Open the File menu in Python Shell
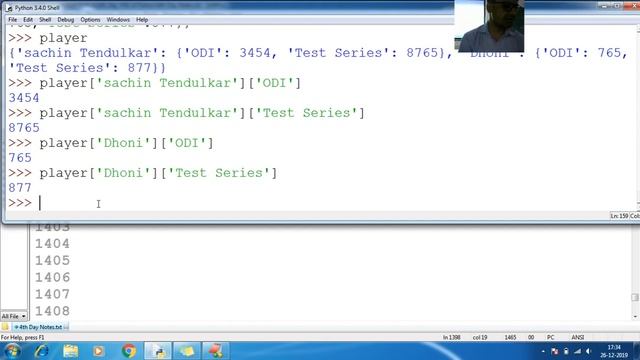Screen dimensions: 640x360 (x=12, y=20)
